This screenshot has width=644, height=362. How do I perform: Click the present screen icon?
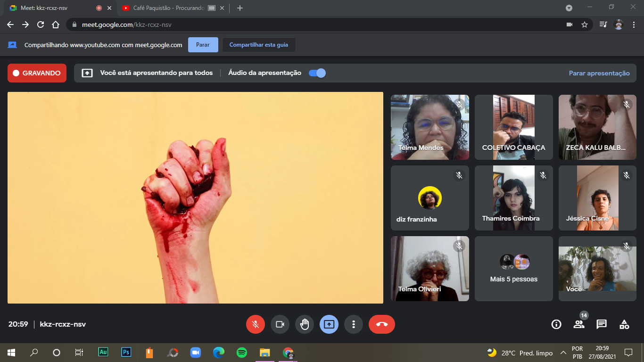pyautogui.click(x=329, y=324)
